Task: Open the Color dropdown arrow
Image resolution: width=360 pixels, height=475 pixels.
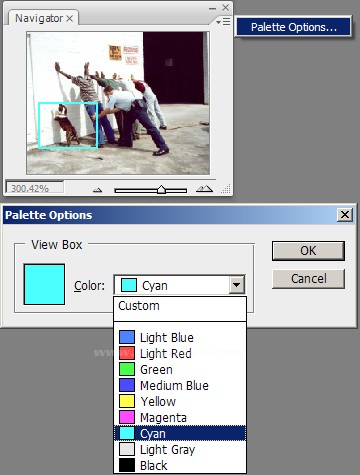Action: [x=237, y=285]
